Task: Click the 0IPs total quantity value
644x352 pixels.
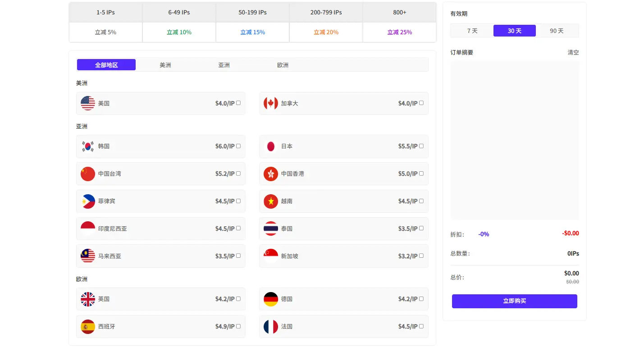Action: (573, 254)
